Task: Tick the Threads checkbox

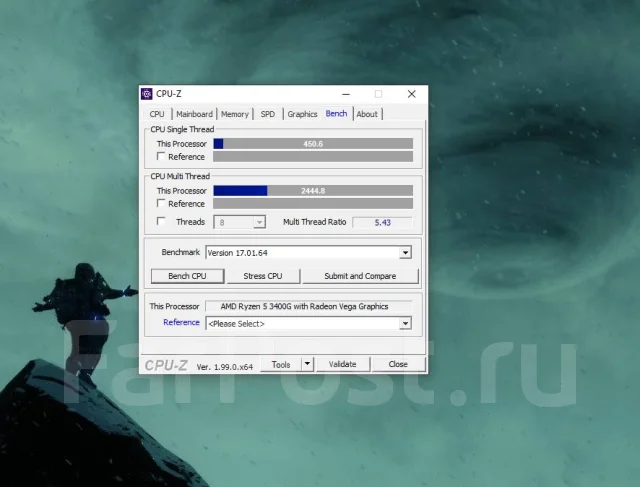Action: pos(161,222)
